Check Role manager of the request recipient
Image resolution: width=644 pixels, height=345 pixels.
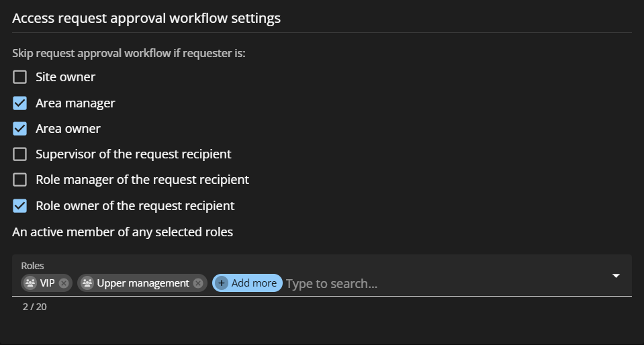tap(20, 180)
